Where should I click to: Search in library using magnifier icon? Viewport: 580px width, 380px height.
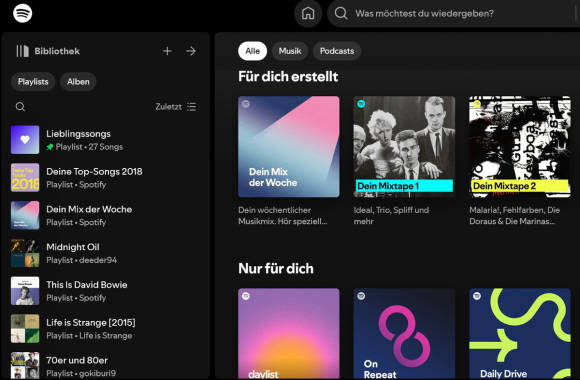[x=20, y=107]
